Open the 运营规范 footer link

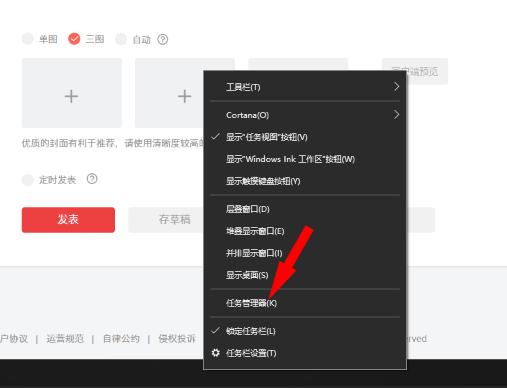pos(65,339)
